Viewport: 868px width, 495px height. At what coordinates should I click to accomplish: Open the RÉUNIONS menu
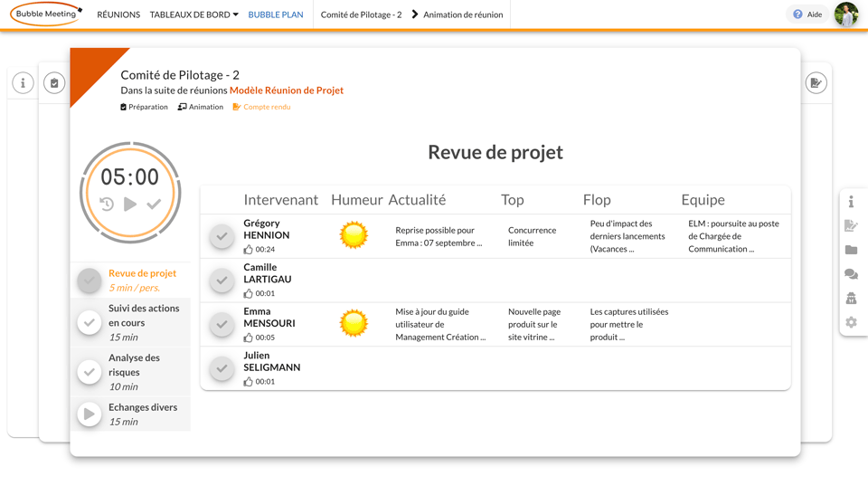coord(118,14)
